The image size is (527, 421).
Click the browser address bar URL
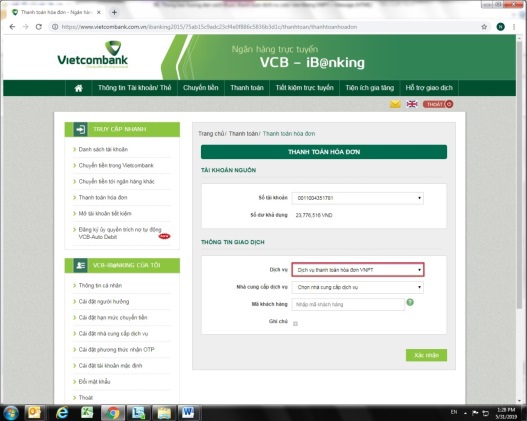point(209,27)
